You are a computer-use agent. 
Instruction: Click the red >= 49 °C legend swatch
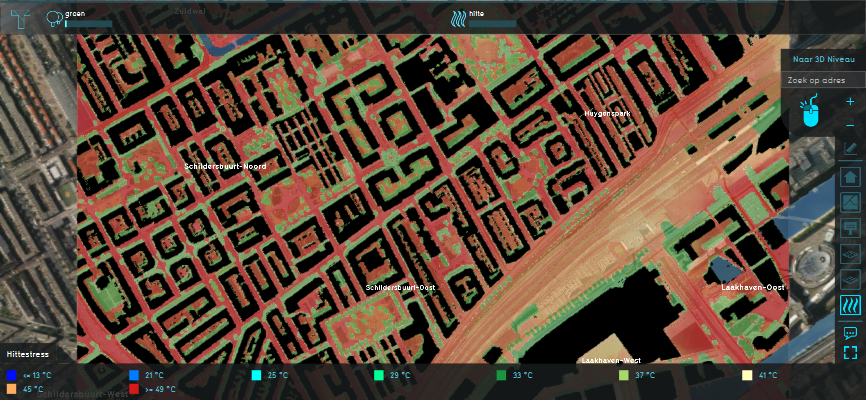134,389
